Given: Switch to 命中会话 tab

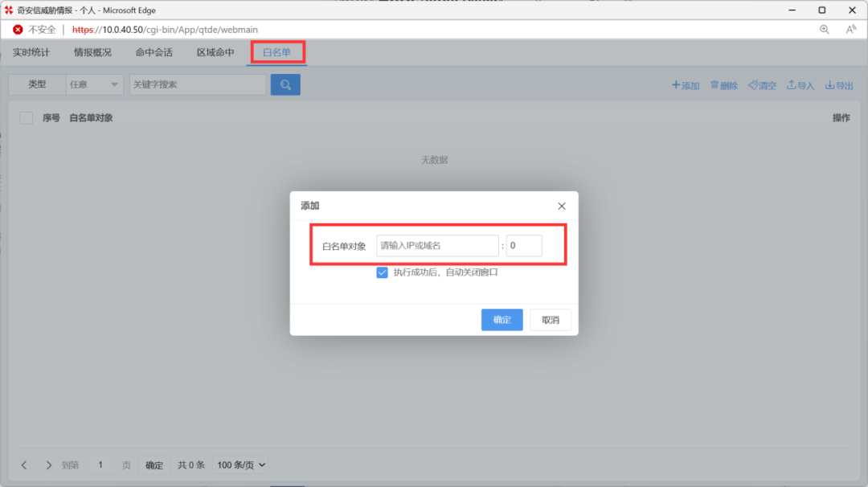Looking at the screenshot, I should (154, 52).
